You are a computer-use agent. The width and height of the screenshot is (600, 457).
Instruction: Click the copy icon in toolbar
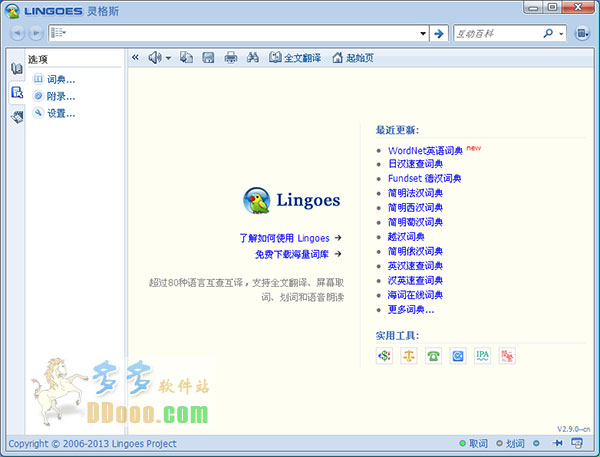[x=186, y=58]
